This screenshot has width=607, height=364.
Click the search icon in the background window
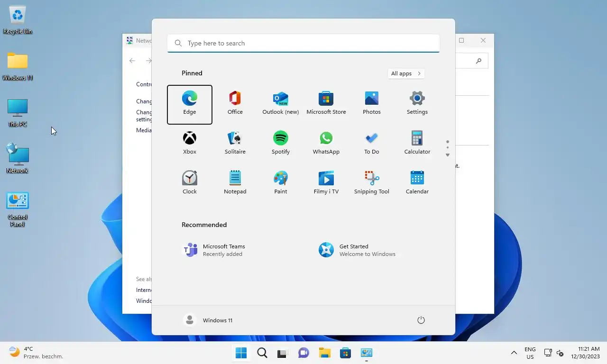478,61
